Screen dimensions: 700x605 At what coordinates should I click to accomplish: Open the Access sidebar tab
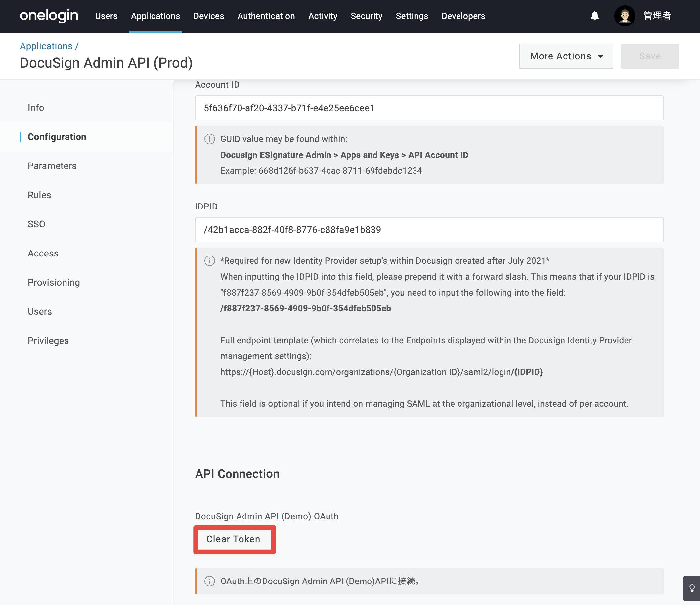point(43,253)
